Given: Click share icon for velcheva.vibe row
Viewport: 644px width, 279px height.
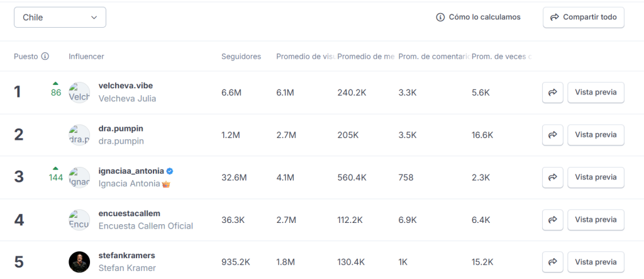Looking at the screenshot, I should [552, 93].
